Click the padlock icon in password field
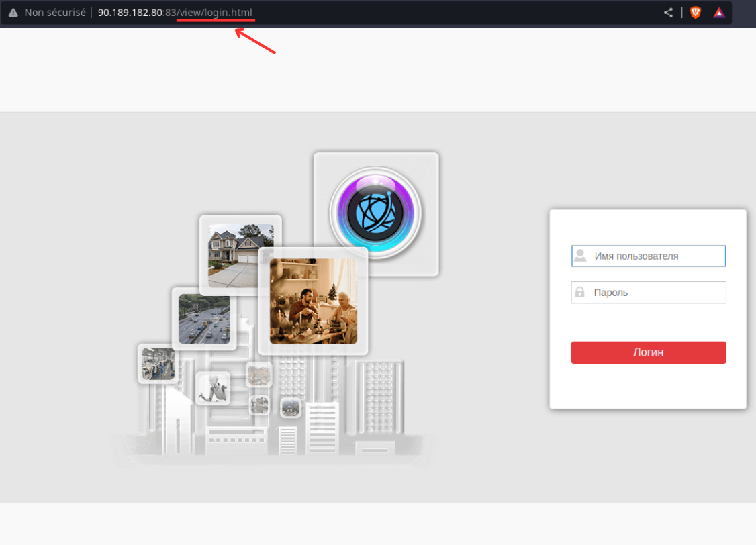The image size is (756, 545). coord(579,292)
